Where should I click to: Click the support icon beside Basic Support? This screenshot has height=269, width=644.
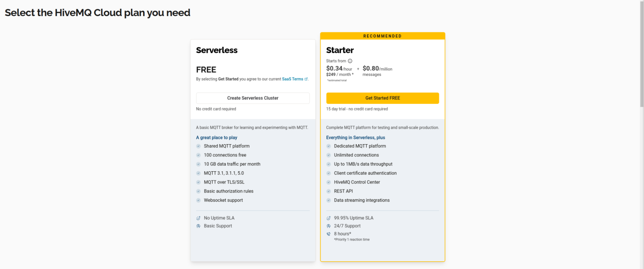198,226
